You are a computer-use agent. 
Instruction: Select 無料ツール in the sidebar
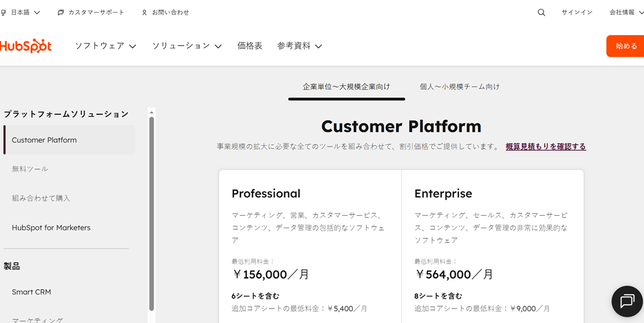click(30, 169)
